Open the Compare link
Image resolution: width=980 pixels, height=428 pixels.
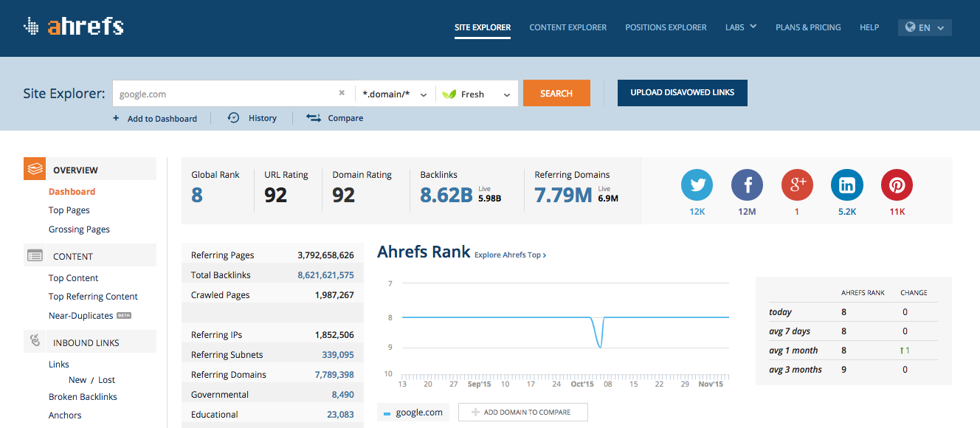tap(346, 118)
